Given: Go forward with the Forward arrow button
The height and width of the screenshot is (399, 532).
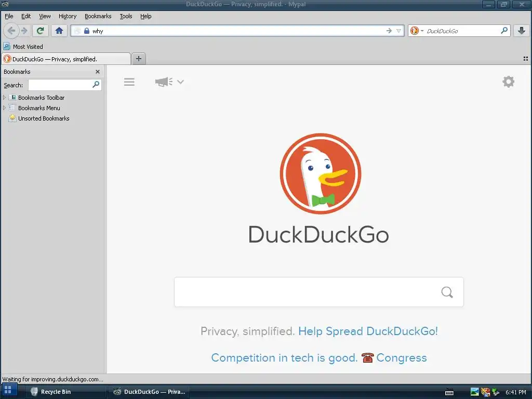Looking at the screenshot, I should (24, 31).
